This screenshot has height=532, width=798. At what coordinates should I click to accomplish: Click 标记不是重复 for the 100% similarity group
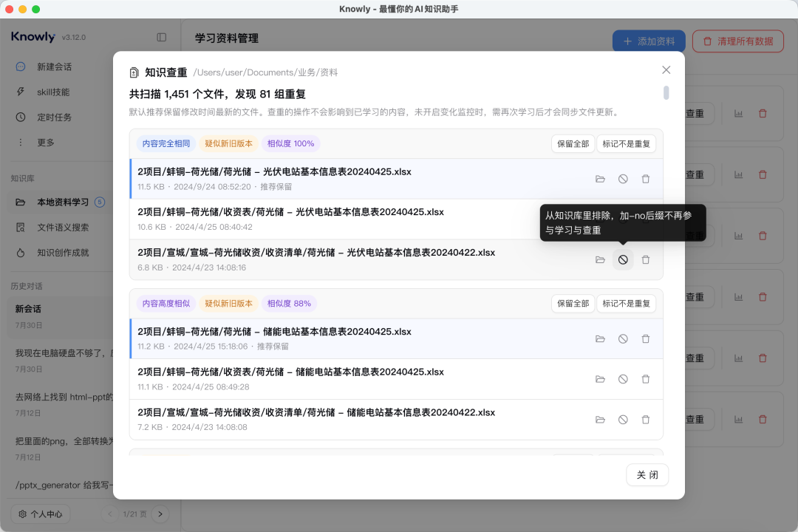click(626, 143)
